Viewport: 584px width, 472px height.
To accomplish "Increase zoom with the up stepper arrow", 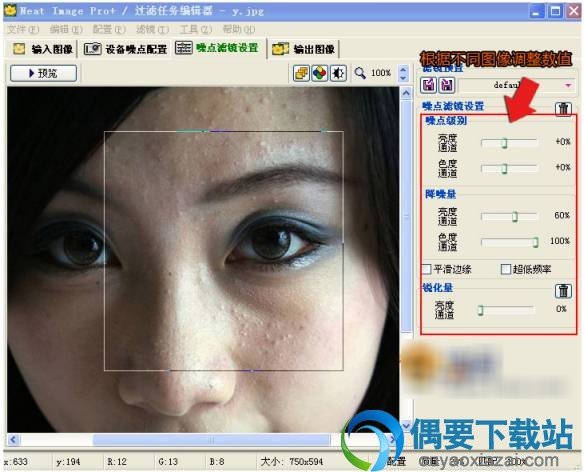I will (x=403, y=69).
